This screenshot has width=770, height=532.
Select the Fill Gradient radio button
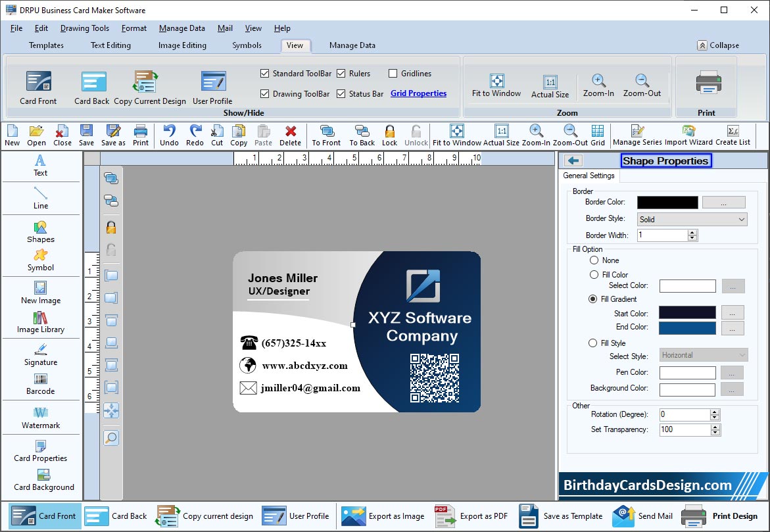pyautogui.click(x=592, y=299)
